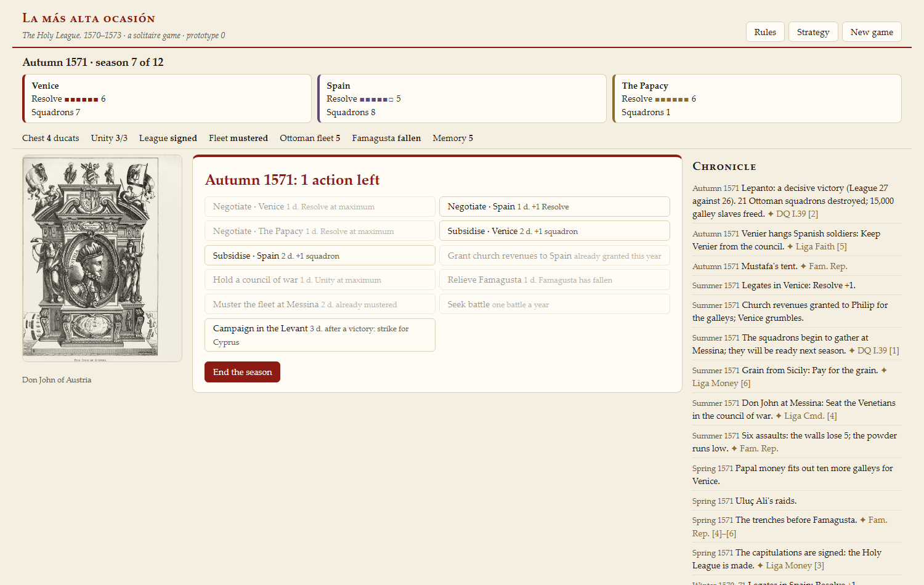The height and width of the screenshot is (585, 924).
Task: Click the Chest 4 ducats status
Action: click(51, 138)
